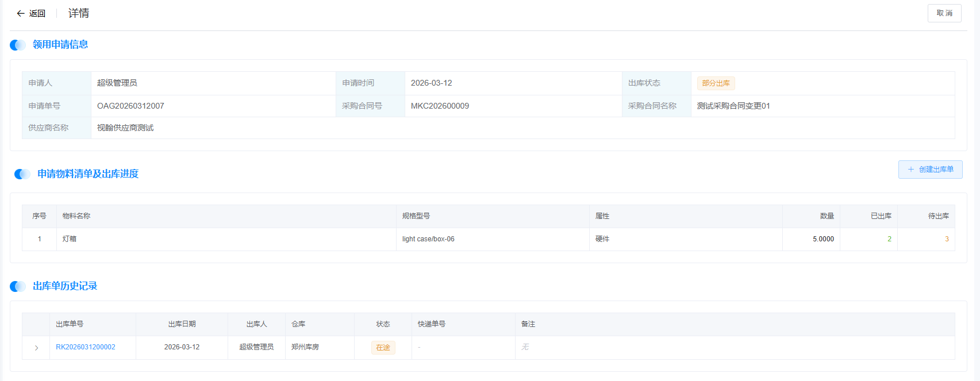Click the plus icon on 创建出库单
The height and width of the screenshot is (381, 980).
[910, 170]
